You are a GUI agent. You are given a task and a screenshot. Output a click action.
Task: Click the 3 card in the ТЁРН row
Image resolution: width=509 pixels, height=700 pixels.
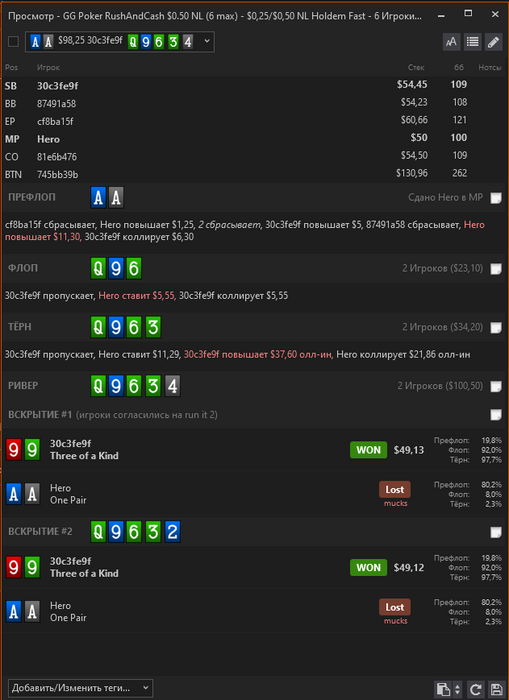coord(153,327)
